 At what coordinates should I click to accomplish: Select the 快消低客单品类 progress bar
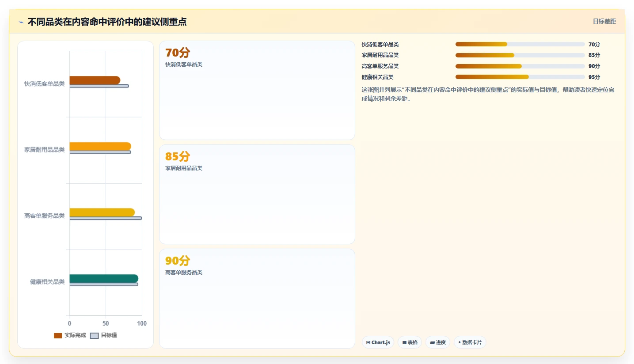[x=520, y=44]
